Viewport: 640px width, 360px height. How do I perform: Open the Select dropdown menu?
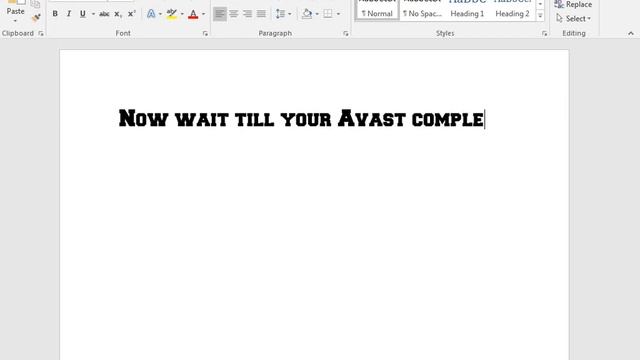573,19
